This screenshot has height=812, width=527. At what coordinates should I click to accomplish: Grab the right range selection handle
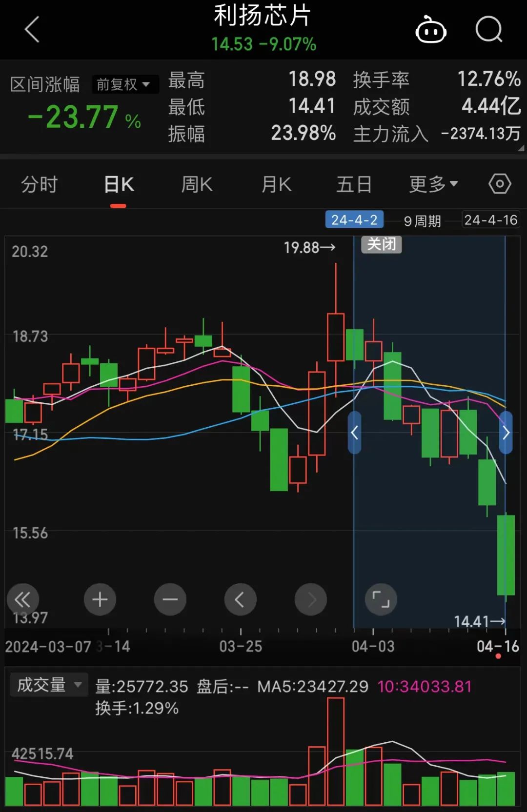tap(506, 433)
